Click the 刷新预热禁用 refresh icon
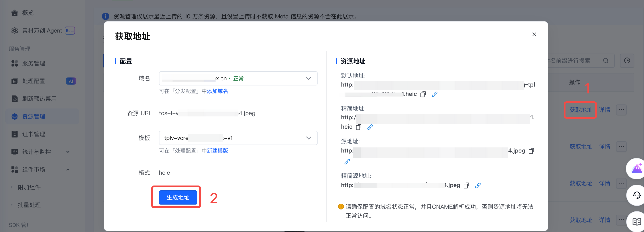This screenshot has height=232, width=644. [x=14, y=99]
